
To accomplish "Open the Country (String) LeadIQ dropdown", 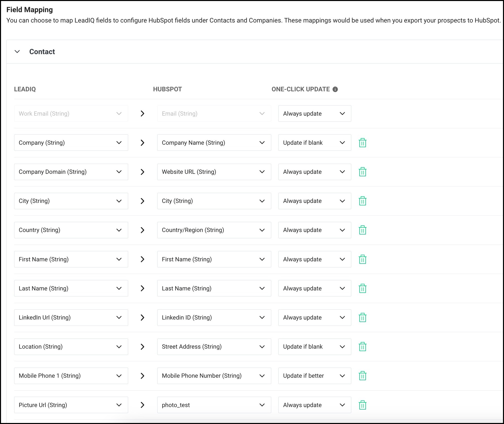I will pos(71,230).
